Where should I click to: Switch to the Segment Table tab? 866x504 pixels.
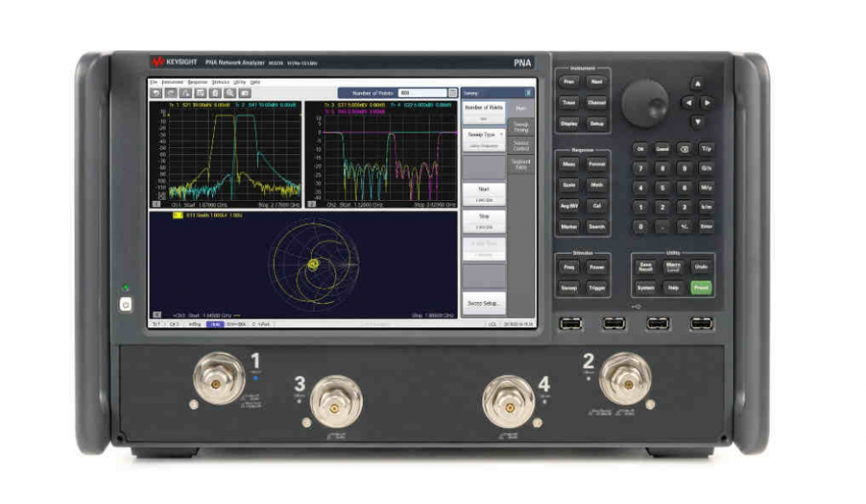(x=520, y=164)
